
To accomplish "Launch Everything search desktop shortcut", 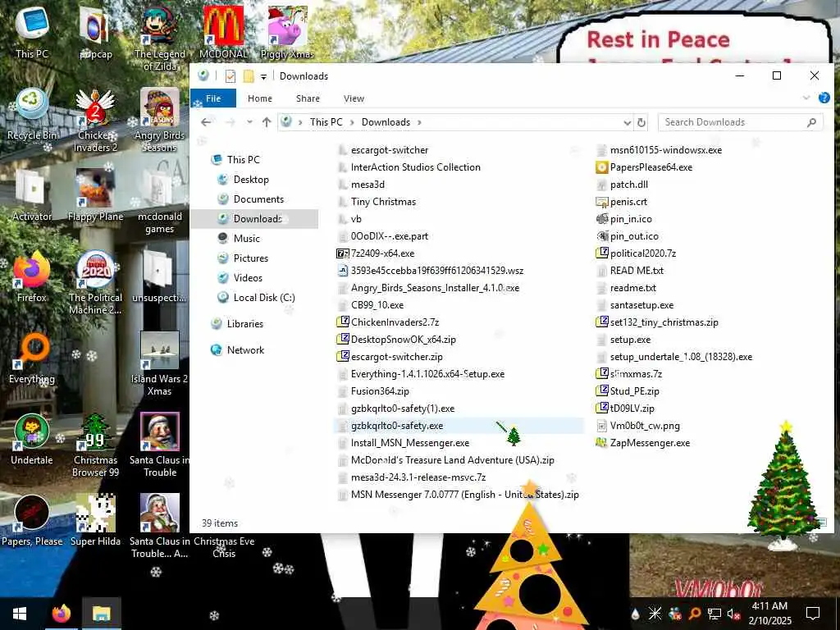I will 32,358.
